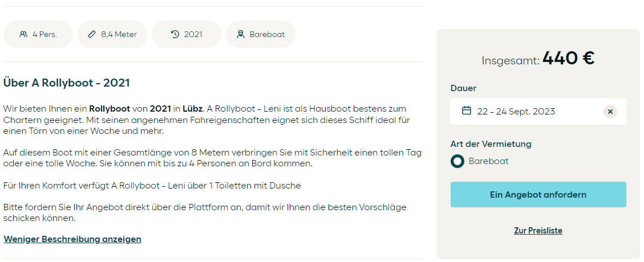Click the Dauer label above date field
Screen dimensions: 644x262
[x=463, y=88]
